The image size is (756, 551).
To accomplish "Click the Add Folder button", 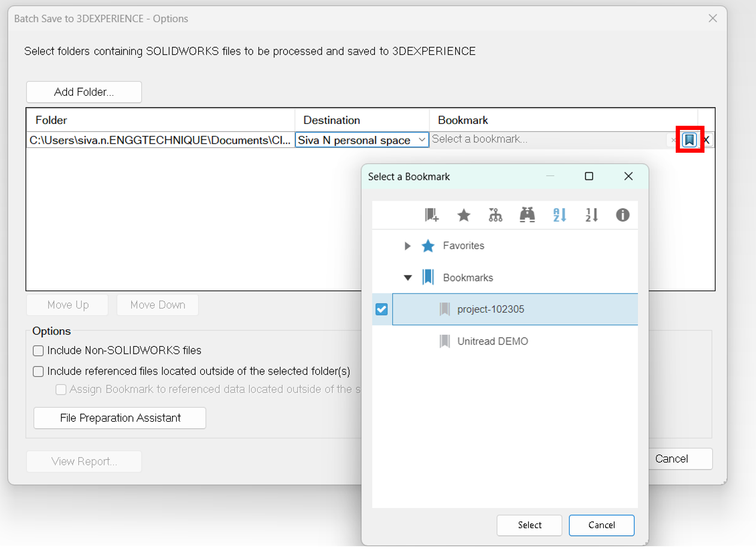I will click(x=84, y=92).
